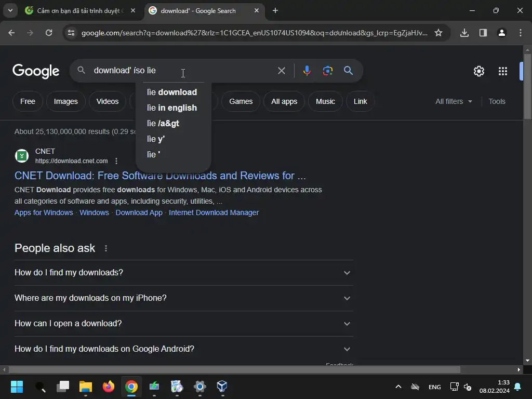Expand 'Where are my downloads on my iPhone?'
Viewport: 532px width, 399px height.
pyautogui.click(x=183, y=298)
